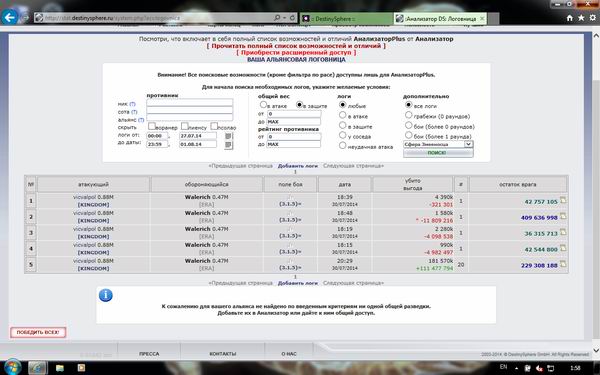Viewport: 600px width, 375px height.
Task: Click the 'ник' (T) hint link
Action: (x=132, y=104)
